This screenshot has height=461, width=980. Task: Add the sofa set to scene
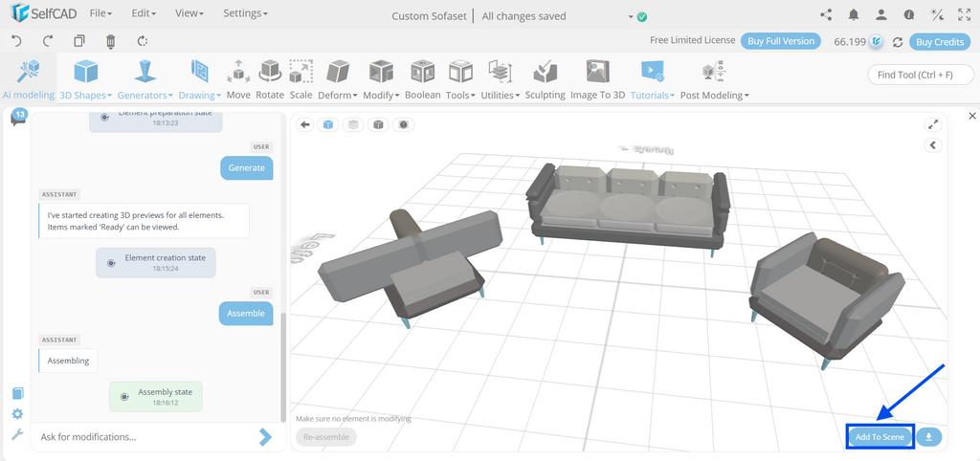tap(880, 437)
